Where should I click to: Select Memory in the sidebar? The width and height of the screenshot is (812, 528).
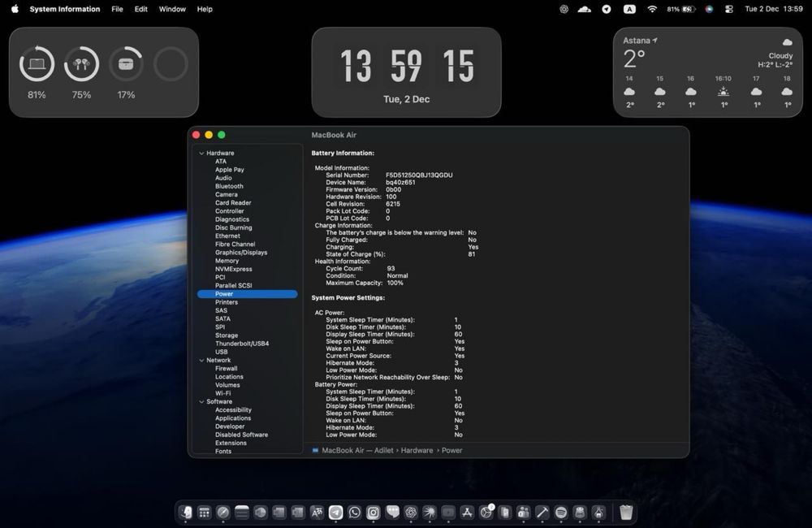227,261
